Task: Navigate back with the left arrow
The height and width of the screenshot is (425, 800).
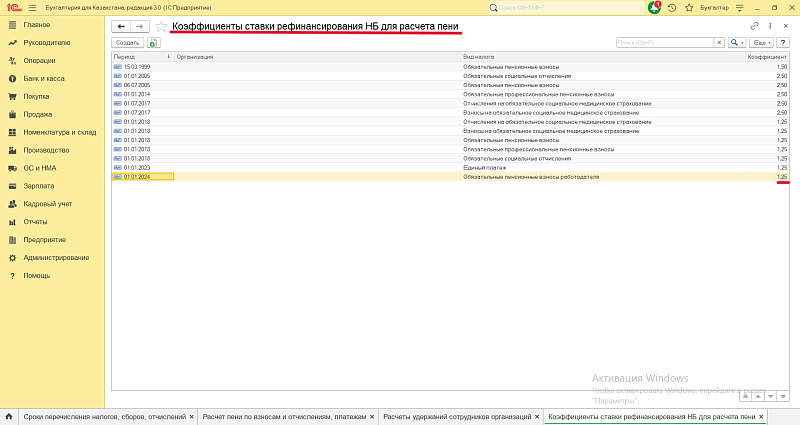Action: point(121,27)
